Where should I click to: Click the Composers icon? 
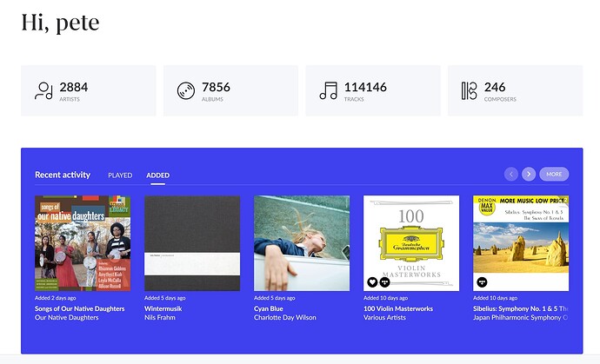pyautogui.click(x=470, y=90)
